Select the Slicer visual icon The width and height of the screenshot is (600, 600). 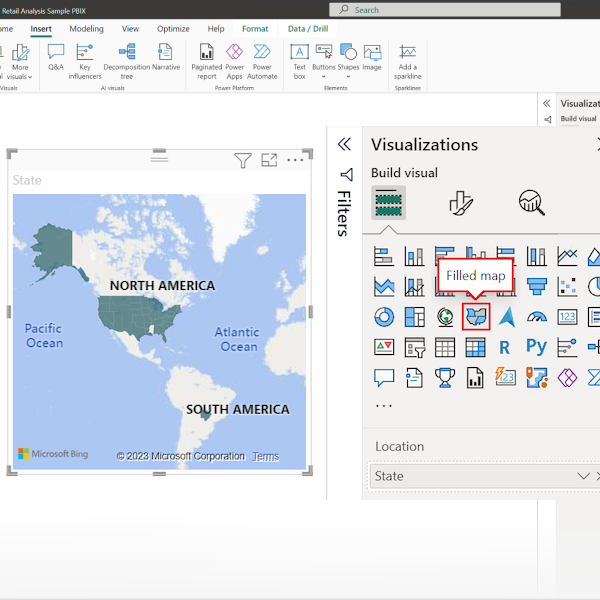click(414, 347)
